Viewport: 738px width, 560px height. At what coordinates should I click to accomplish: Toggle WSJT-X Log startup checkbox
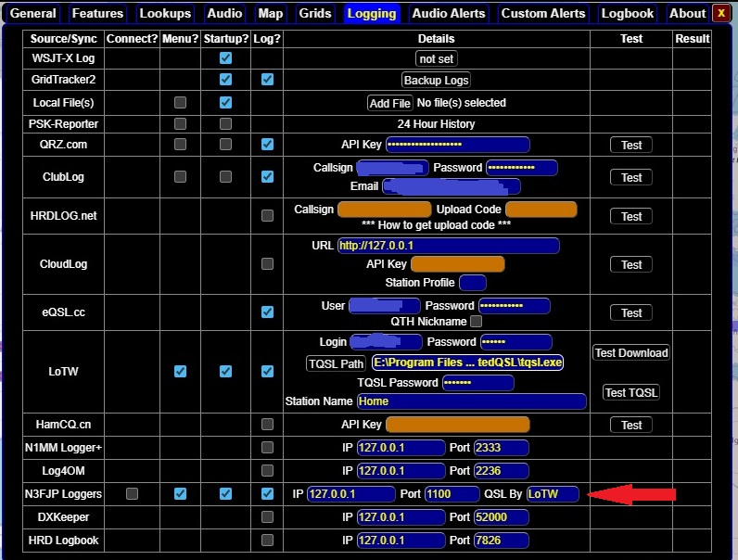click(x=225, y=57)
